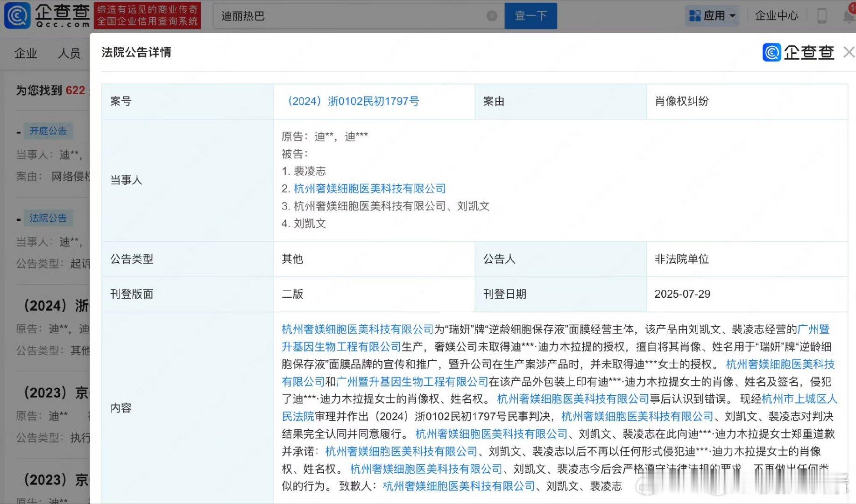Open case number (2024)浙0102民初1797号 link
The image size is (856, 504).
pos(351,101)
